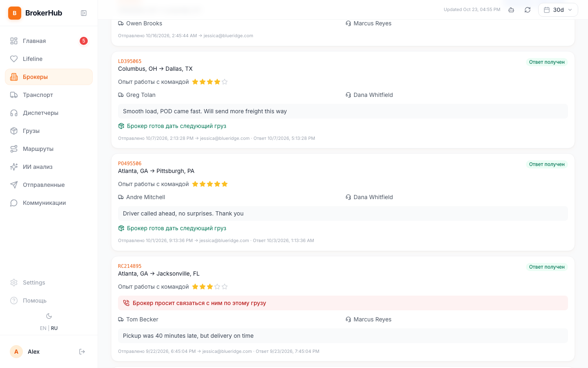This screenshot has height=368, width=588.
Task: Click the sparkle icon for ИИ анализ
Action: coord(14,167)
